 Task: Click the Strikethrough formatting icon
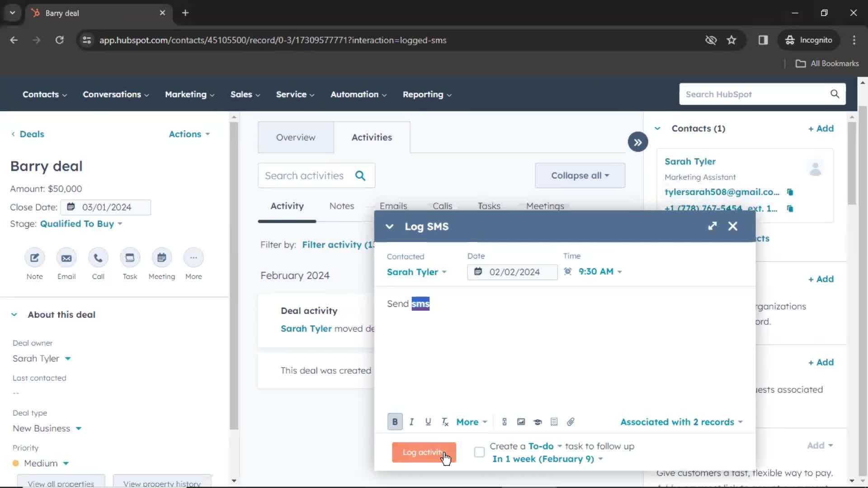[x=445, y=421]
